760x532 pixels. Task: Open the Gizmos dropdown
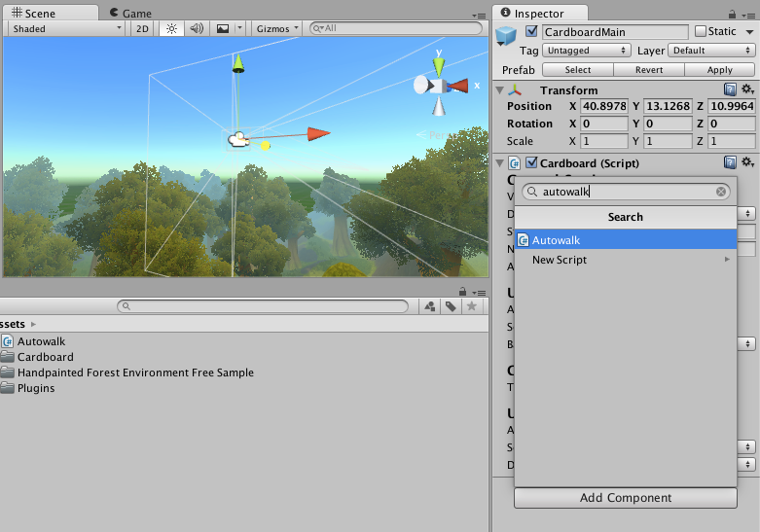(x=276, y=28)
